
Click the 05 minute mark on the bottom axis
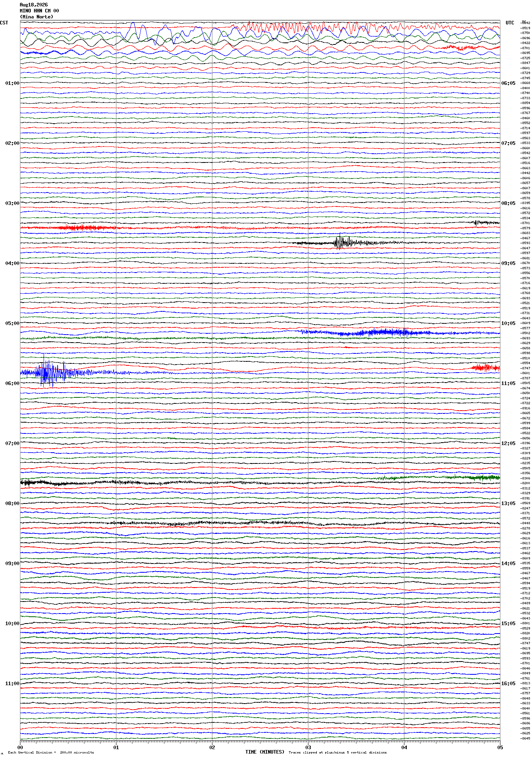coord(500,747)
